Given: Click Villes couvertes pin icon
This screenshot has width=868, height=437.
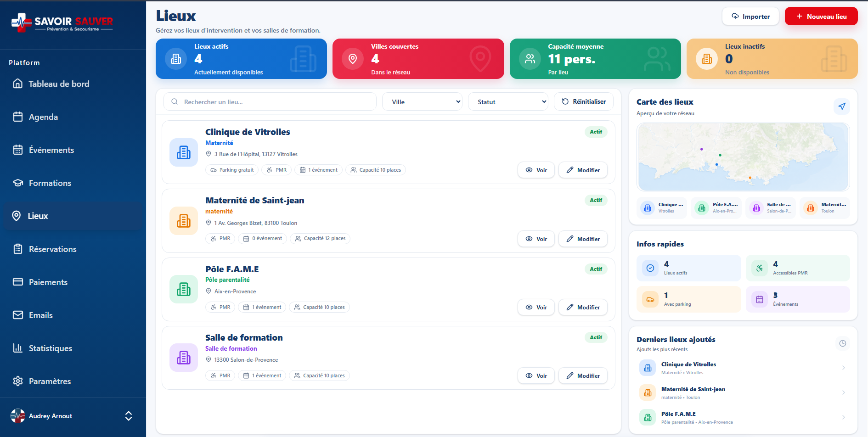Looking at the screenshot, I should click(x=353, y=59).
